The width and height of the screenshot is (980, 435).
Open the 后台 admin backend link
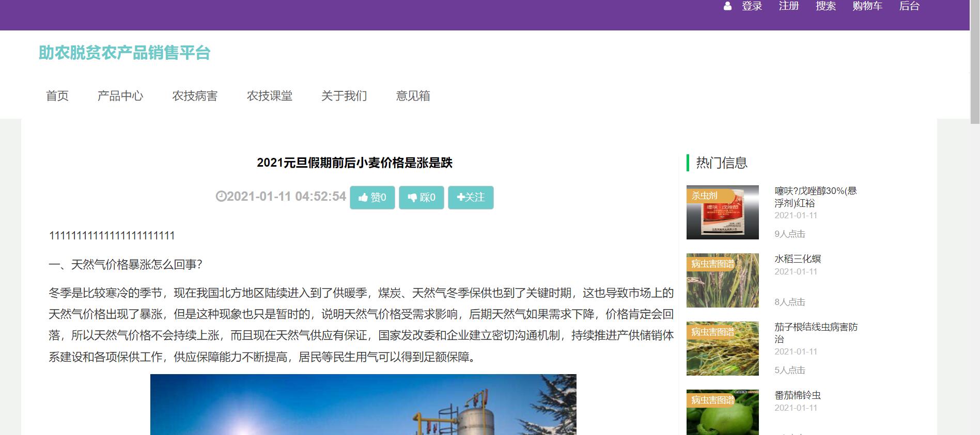click(x=909, y=6)
